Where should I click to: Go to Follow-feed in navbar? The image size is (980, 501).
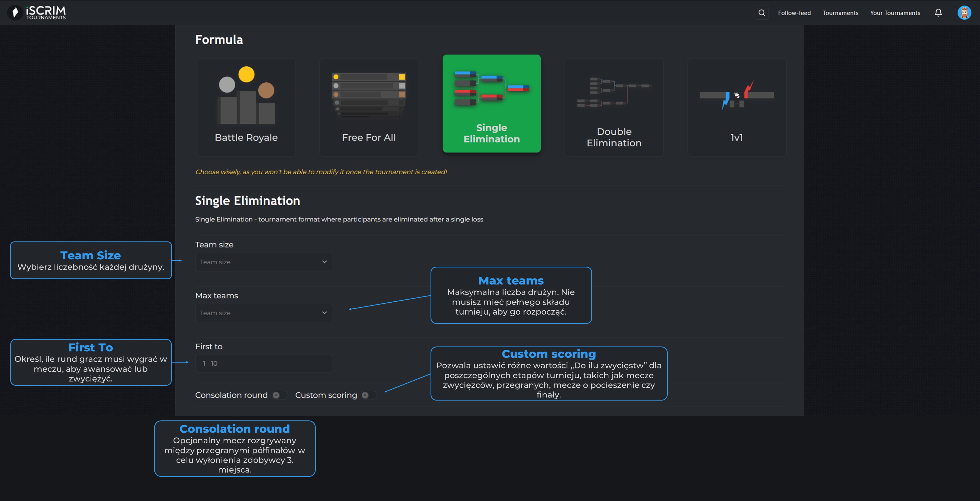(794, 13)
